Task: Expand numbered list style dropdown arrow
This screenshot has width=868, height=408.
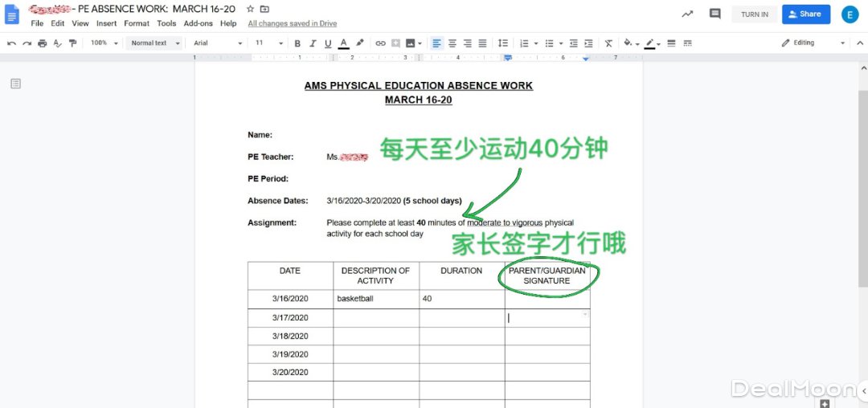Action: click(x=536, y=43)
